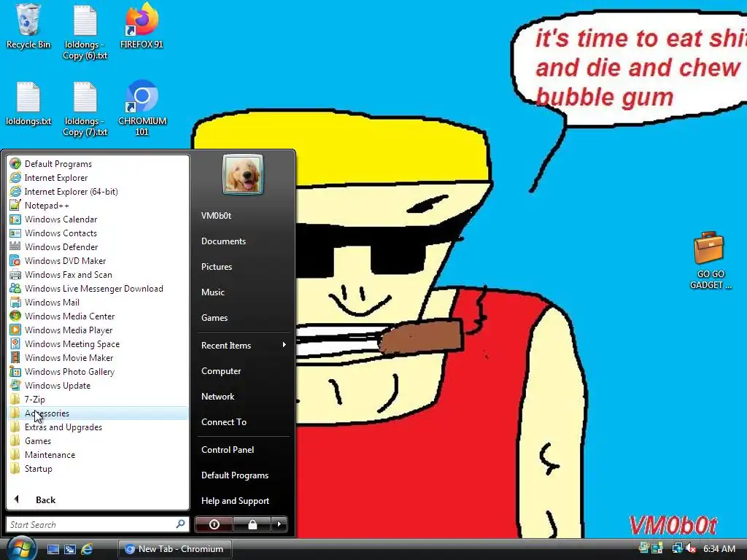This screenshot has width=747, height=560.
Task: Open Recent Items submenu arrow
Action: click(284, 345)
